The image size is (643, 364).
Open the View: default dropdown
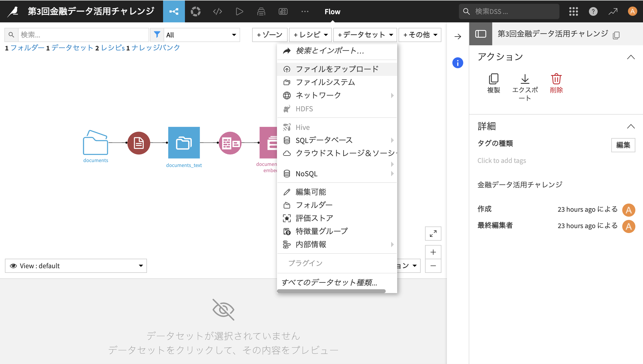76,266
